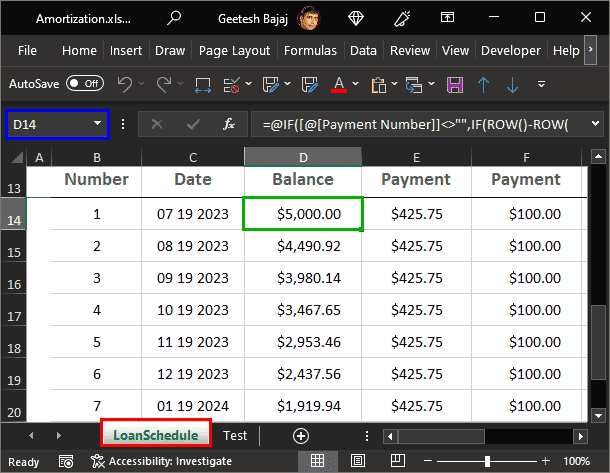610x473 pixels.
Task: Add a new sheet with plus button
Action: 301,436
